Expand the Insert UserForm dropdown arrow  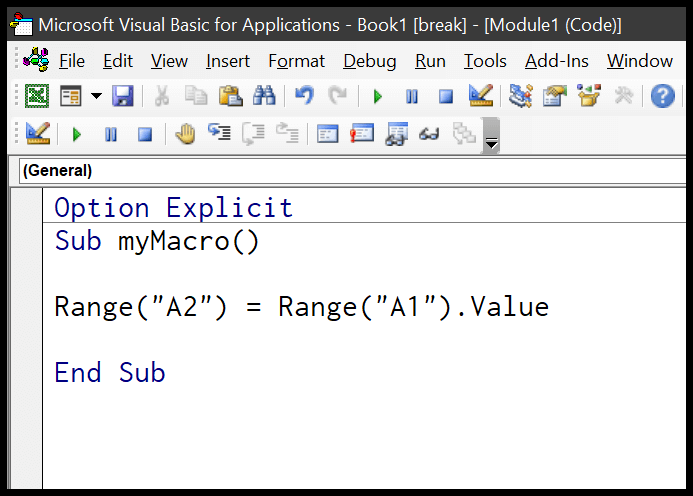pyautogui.click(x=96, y=96)
